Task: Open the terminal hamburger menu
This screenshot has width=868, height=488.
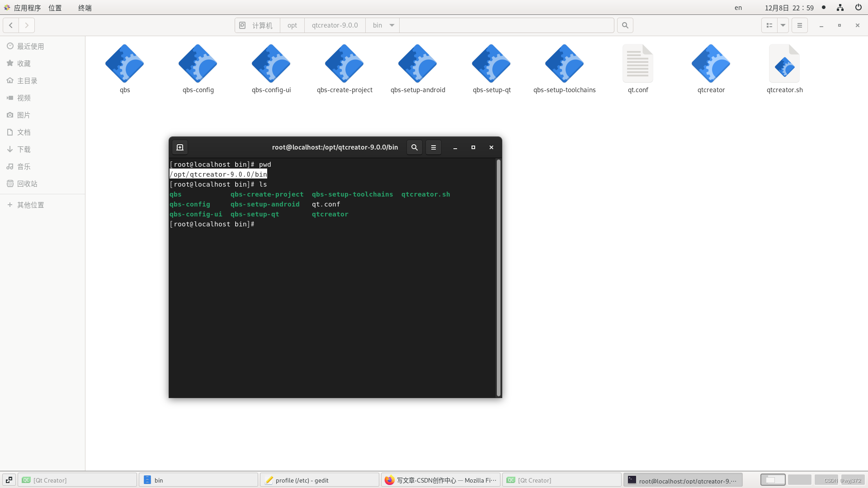Action: pyautogui.click(x=433, y=147)
